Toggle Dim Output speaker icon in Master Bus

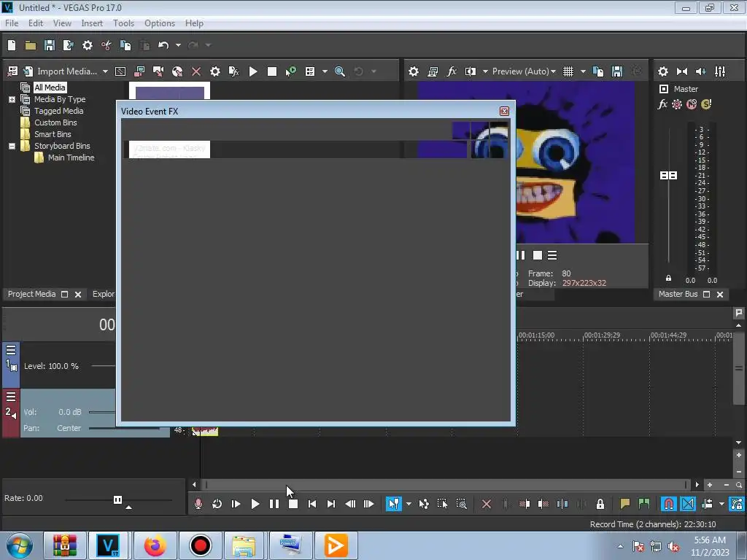point(701,71)
